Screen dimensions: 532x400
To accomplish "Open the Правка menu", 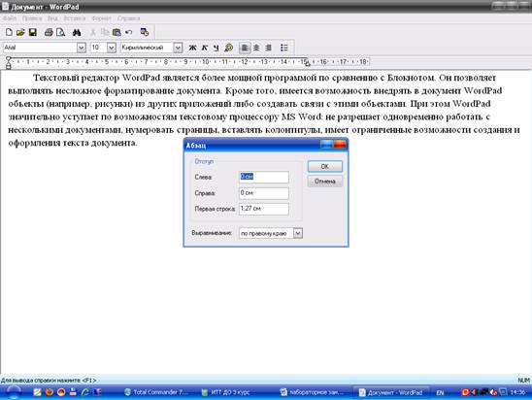I will click(x=32, y=18).
